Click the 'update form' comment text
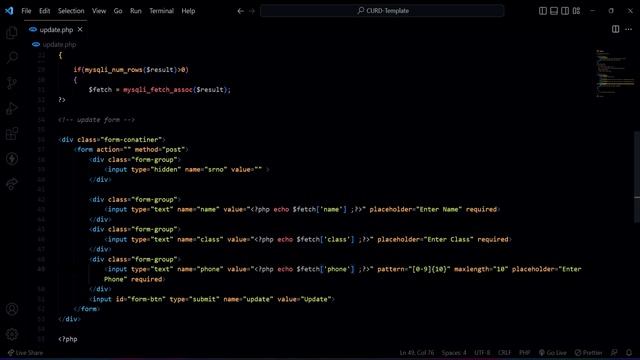The image size is (640, 360). [x=98, y=120]
